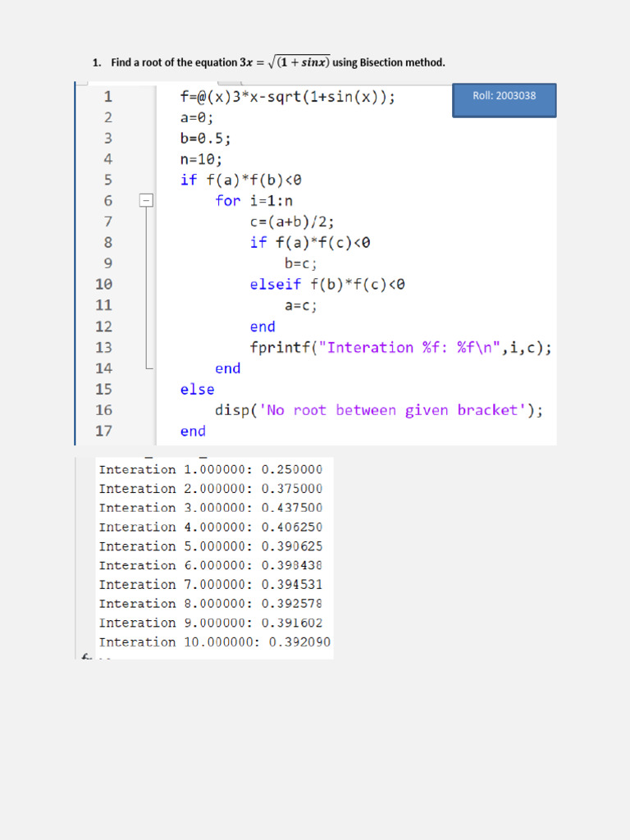
Task: Click output row Interation 6.000000: 0.398438
Action: pos(211,566)
